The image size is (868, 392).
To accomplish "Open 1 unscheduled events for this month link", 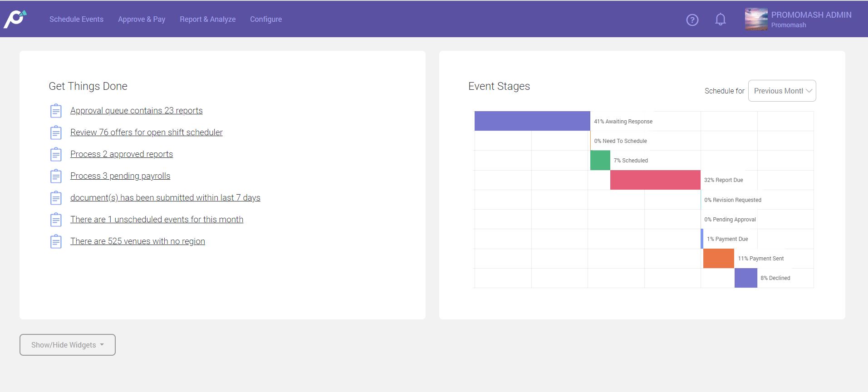I will pyautogui.click(x=157, y=220).
